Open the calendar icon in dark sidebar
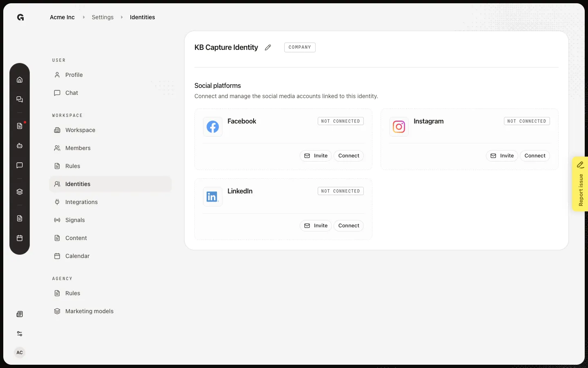Screen dimensions: 588x368 coord(20,238)
